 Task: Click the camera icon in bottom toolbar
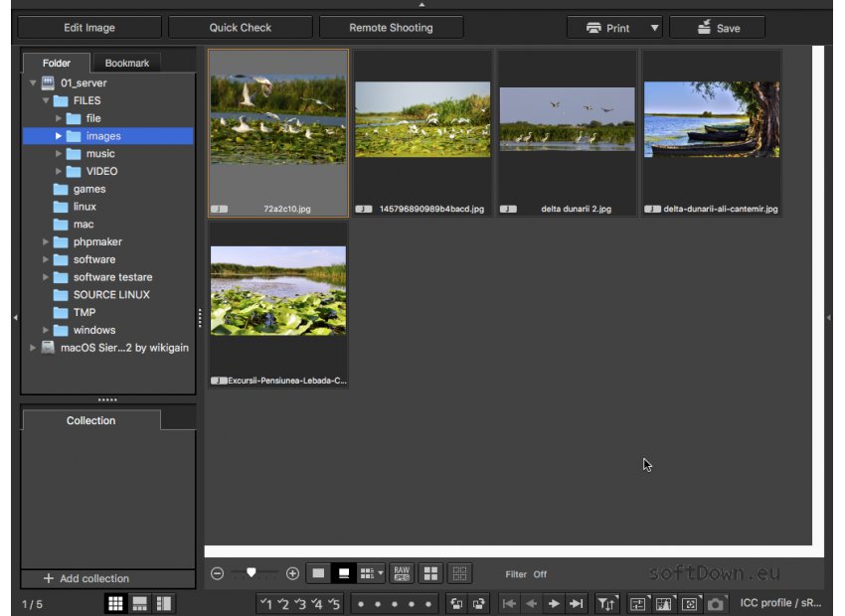[716, 604]
